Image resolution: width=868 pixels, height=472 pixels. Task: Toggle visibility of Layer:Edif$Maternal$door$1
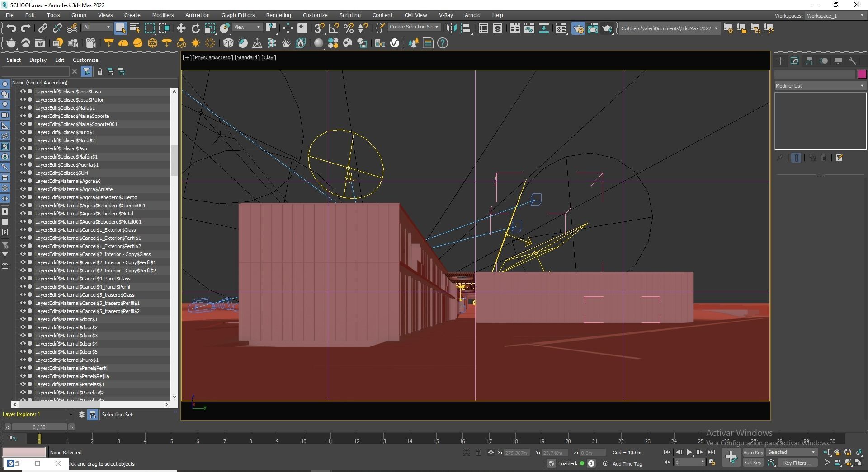(x=23, y=319)
